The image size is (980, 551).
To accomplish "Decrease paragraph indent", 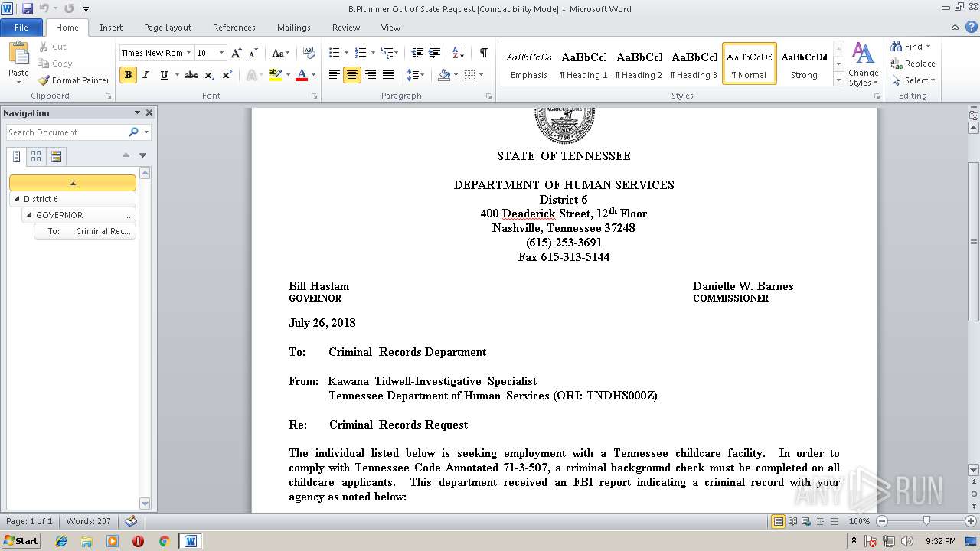I will (x=417, y=53).
